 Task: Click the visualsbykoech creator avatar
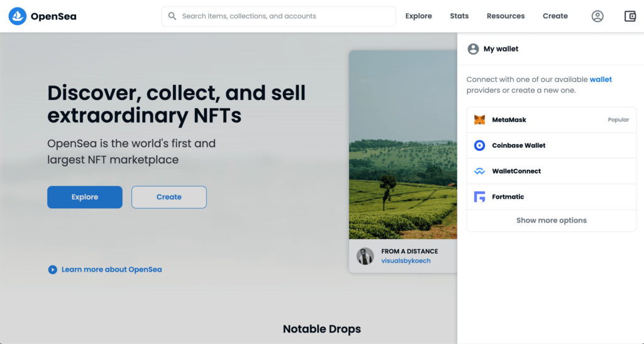pyautogui.click(x=365, y=256)
